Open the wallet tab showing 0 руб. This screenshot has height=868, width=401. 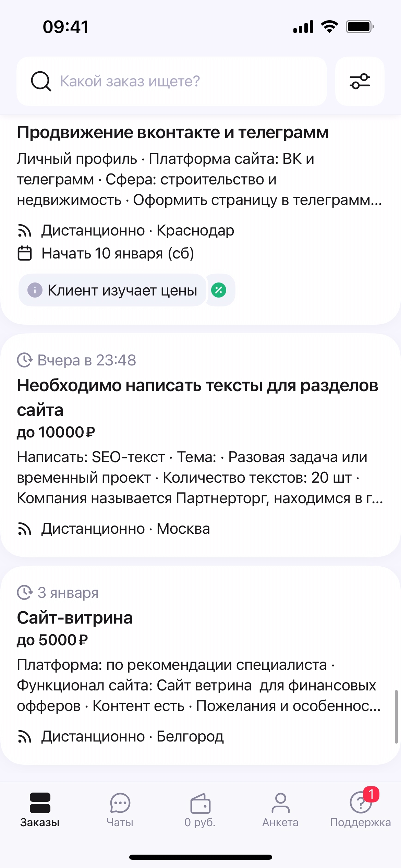(x=200, y=809)
